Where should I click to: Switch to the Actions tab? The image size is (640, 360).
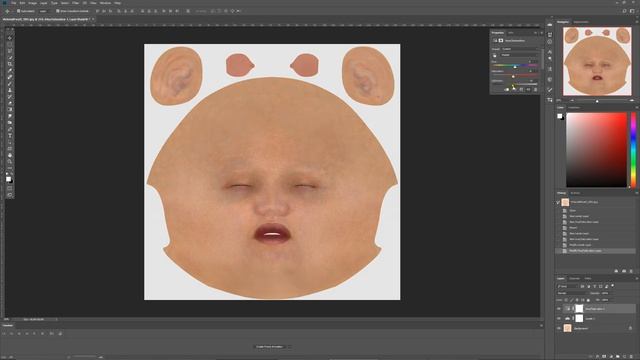click(x=575, y=193)
